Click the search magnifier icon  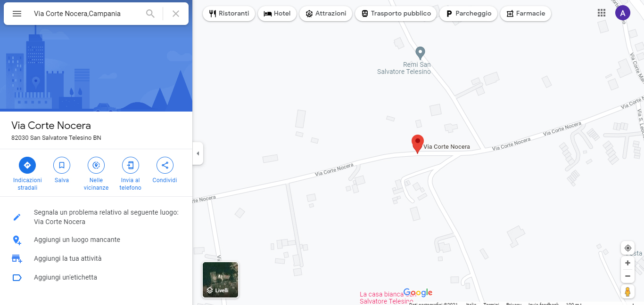pos(150,14)
